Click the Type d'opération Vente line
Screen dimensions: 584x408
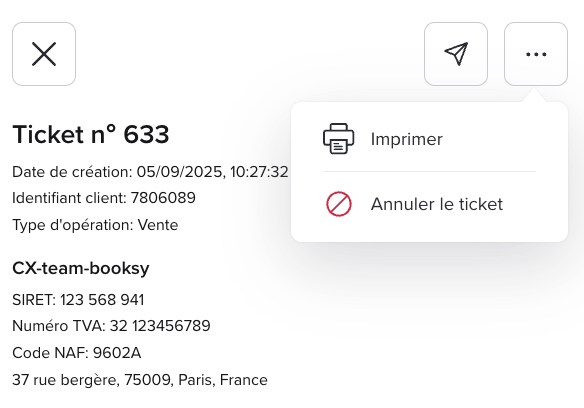[x=95, y=225]
